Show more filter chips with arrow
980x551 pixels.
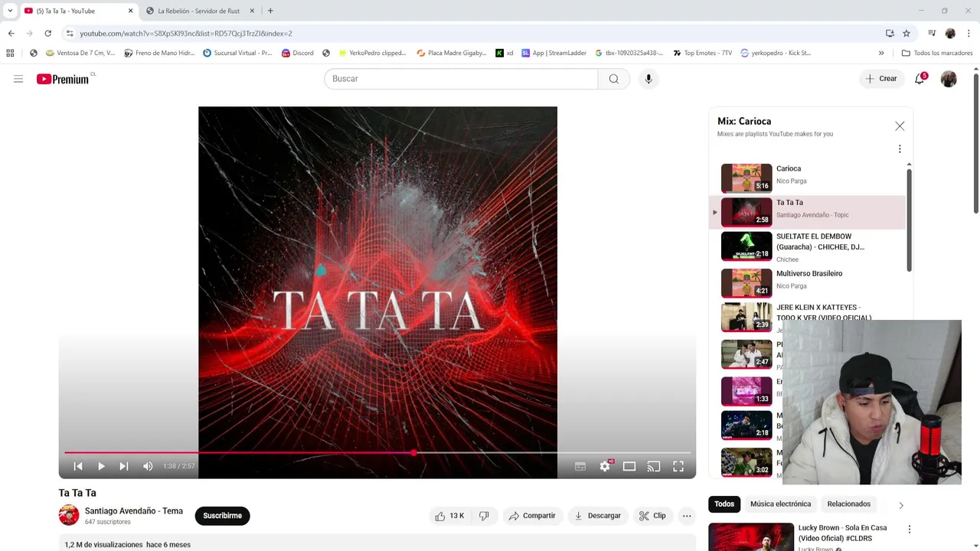coord(901,505)
